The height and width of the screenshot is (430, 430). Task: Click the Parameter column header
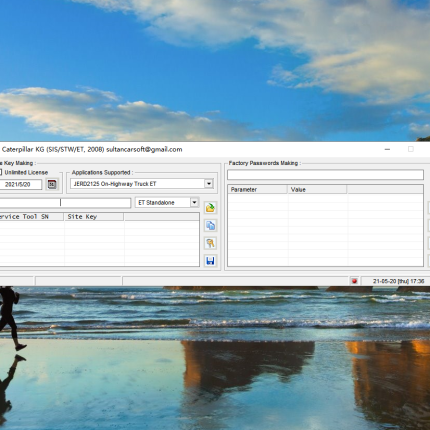coord(258,189)
